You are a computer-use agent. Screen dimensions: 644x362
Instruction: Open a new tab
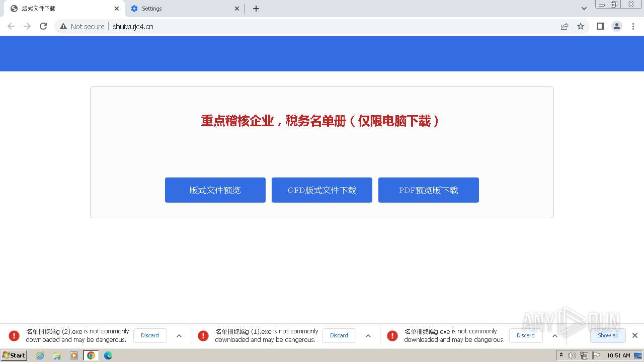[x=256, y=9]
